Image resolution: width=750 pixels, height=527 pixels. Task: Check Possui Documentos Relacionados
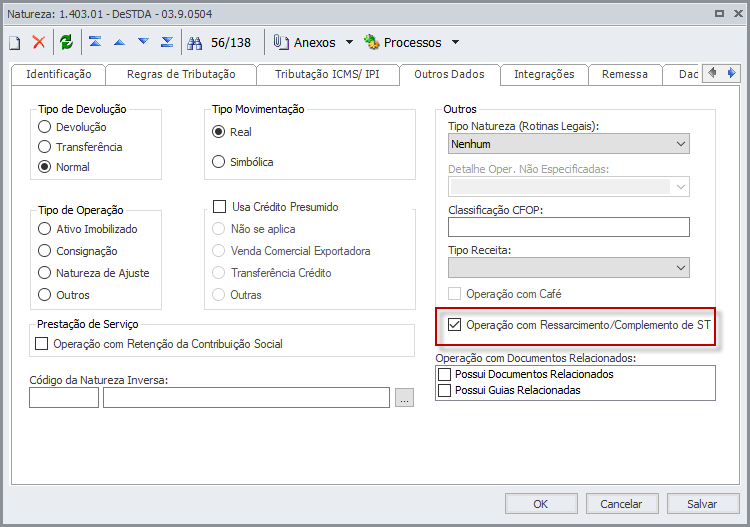[x=445, y=374]
